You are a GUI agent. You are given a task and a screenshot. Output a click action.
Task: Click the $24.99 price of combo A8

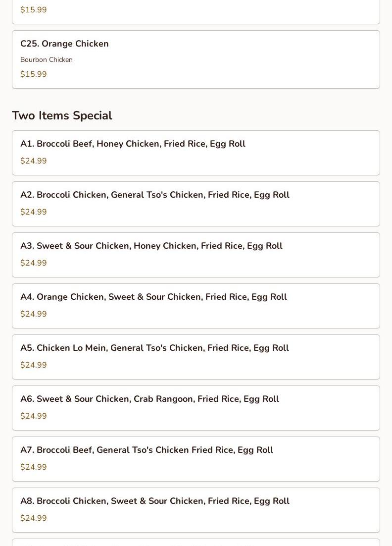34,518
